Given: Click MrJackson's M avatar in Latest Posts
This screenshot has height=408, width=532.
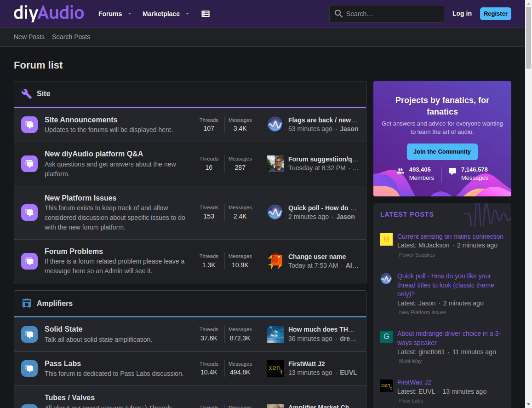Looking at the screenshot, I should click(386, 239).
